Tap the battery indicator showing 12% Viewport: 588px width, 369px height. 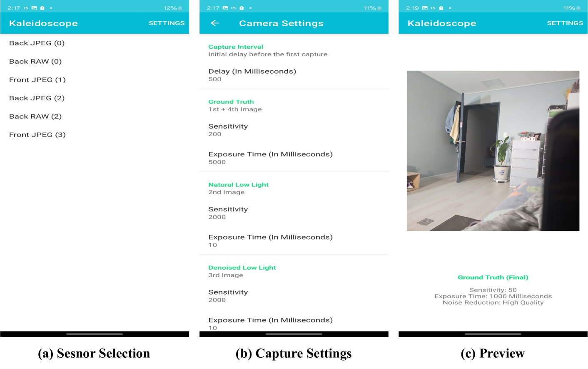click(x=173, y=8)
